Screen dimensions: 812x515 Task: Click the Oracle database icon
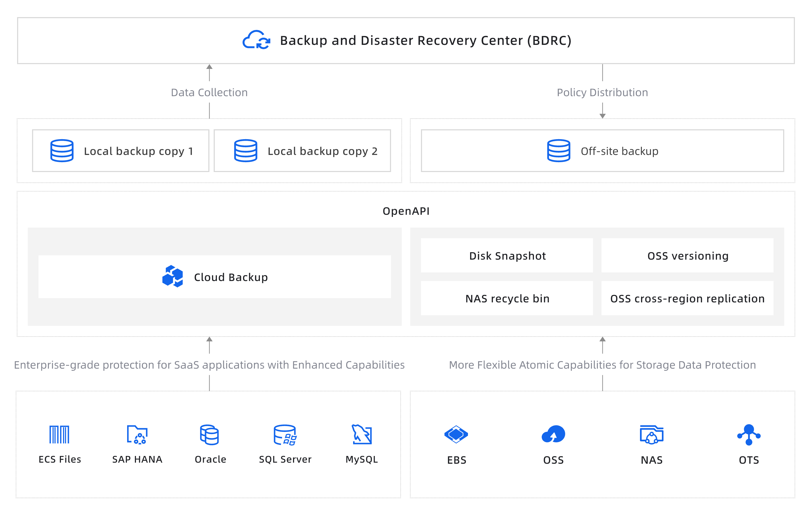[209, 434]
